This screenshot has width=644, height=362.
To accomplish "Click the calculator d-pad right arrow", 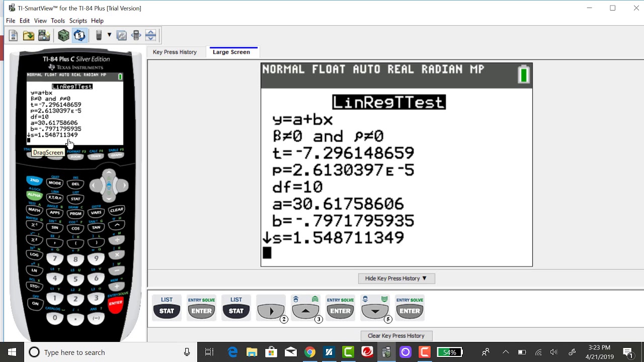I will (x=123, y=186).
